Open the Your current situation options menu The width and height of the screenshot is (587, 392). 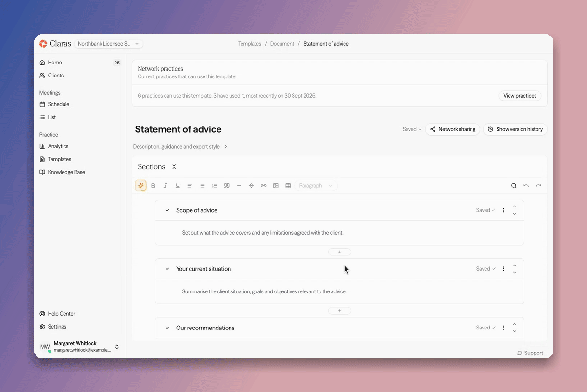tap(504, 269)
